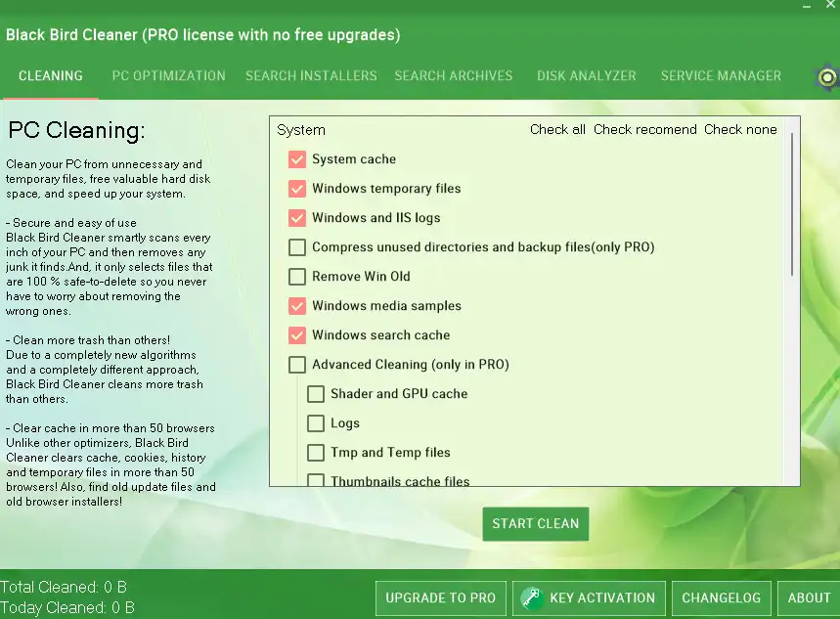
Task: Click the Upgrade to Pro button
Action: pos(440,597)
